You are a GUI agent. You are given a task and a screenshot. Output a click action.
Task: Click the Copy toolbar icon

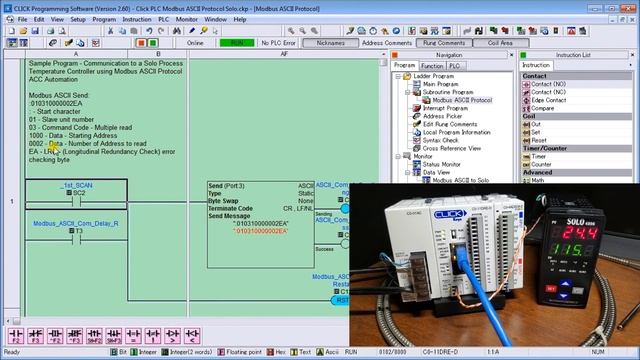[x=122, y=31]
